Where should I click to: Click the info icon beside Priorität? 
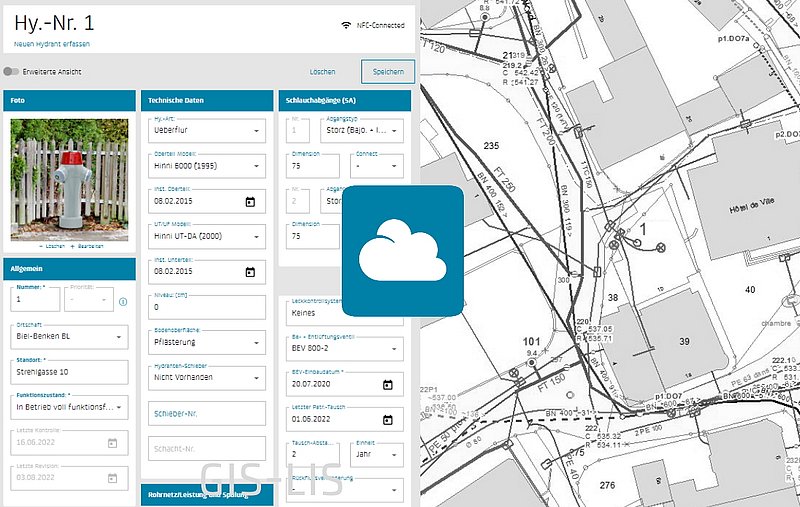coord(122,301)
